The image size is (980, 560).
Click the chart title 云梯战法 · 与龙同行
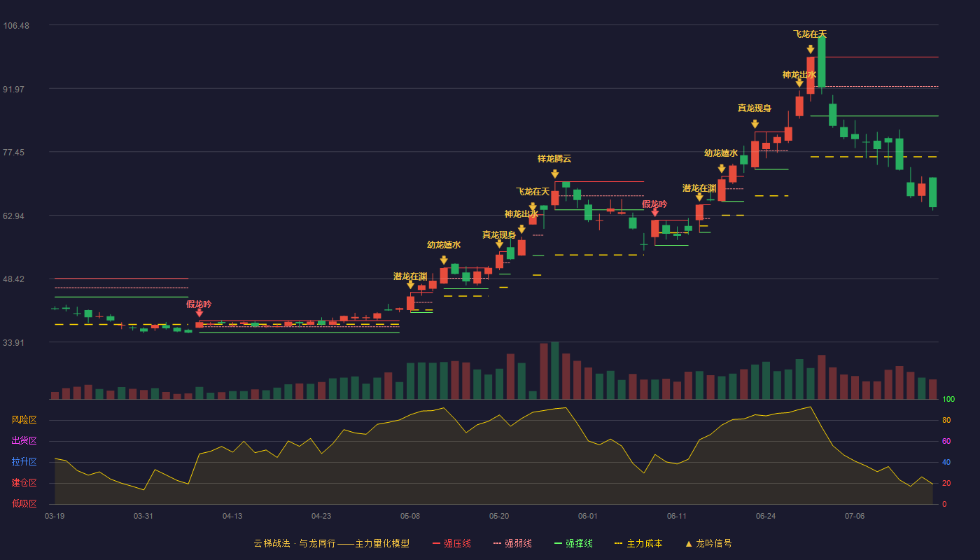(x=295, y=543)
